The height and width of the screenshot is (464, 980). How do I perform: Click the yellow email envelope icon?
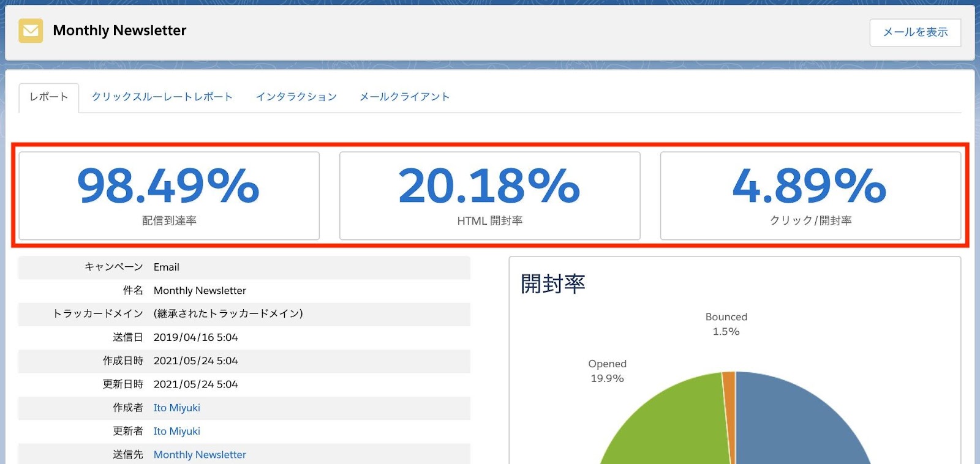point(31,31)
